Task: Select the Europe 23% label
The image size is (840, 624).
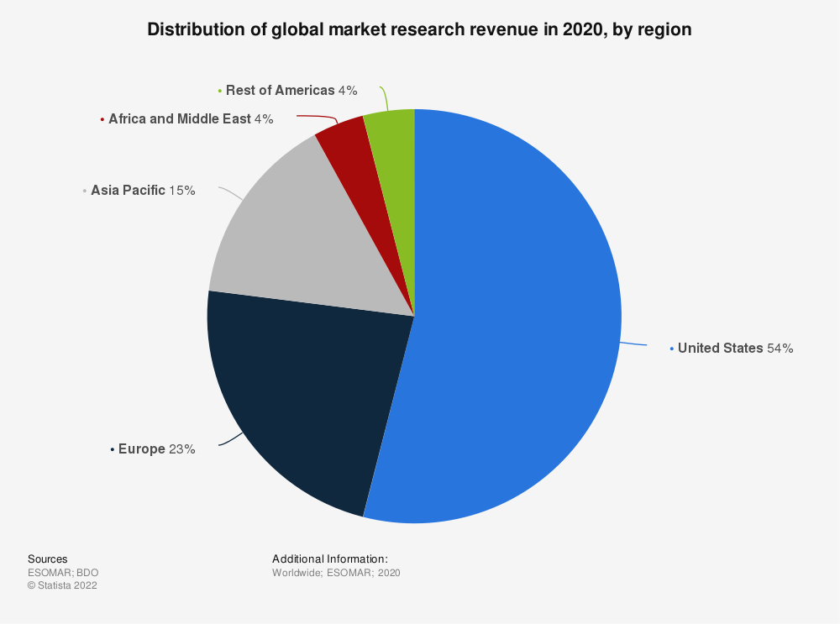Action: pyautogui.click(x=156, y=449)
